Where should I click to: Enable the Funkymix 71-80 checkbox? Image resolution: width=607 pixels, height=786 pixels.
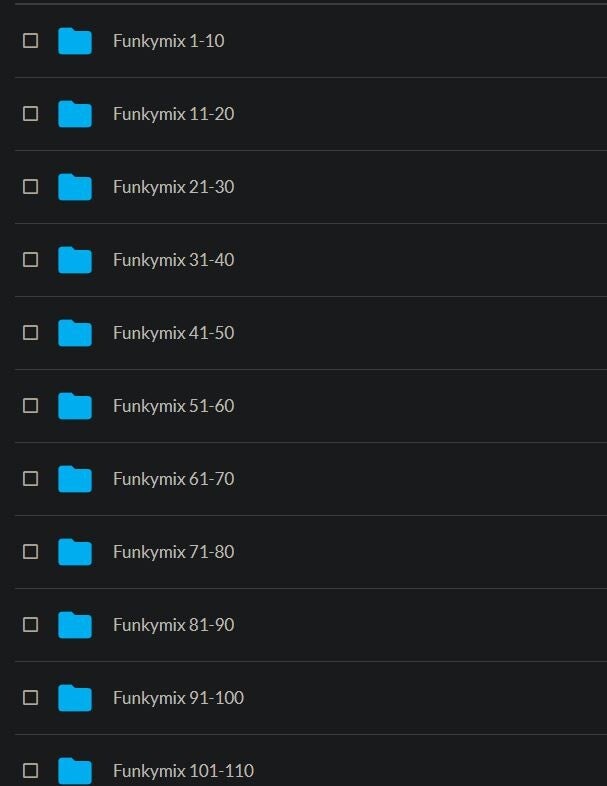click(31, 552)
